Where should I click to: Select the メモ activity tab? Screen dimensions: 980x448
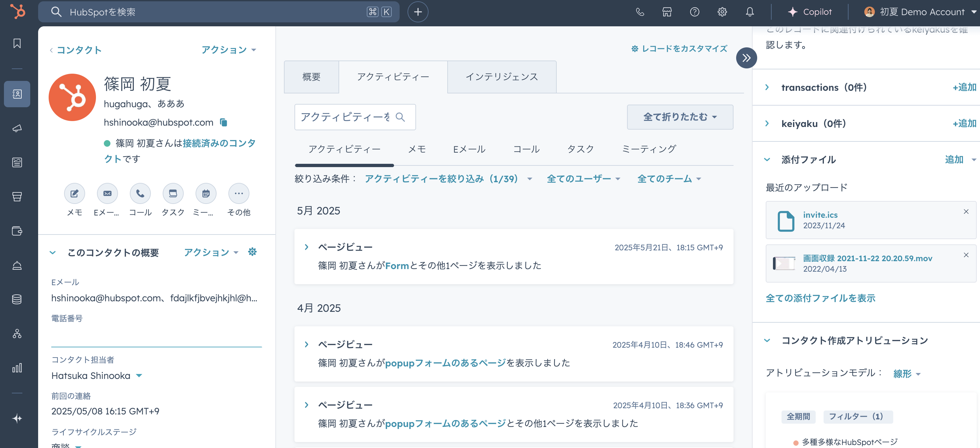[417, 149]
